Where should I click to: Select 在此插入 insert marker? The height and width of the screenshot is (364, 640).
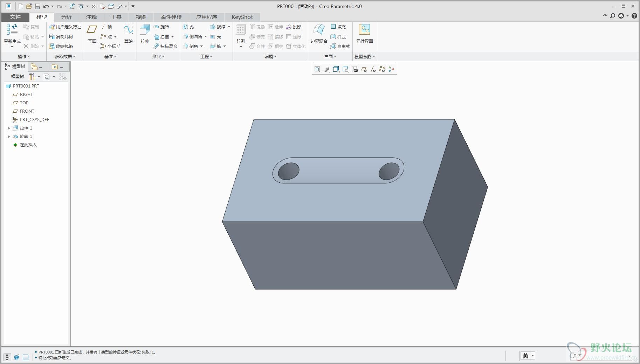pos(25,145)
